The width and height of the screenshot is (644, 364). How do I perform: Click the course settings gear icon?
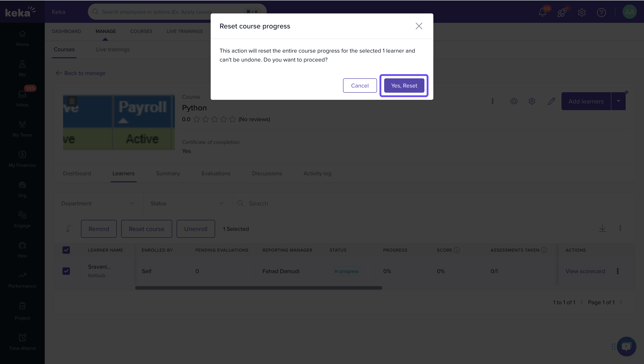click(x=532, y=101)
